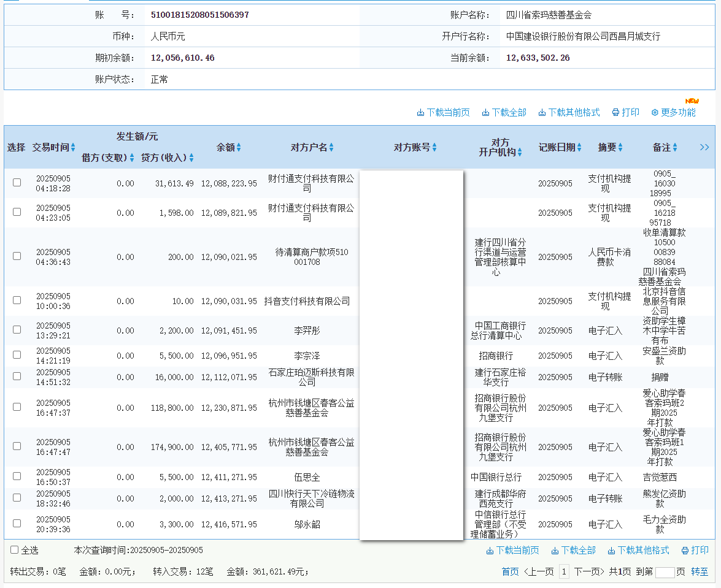The image size is (721, 588).
Task: Click the top 下载当前页 download icon
Action: coord(420,113)
